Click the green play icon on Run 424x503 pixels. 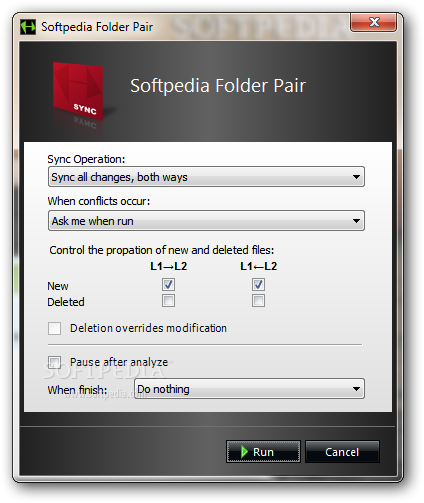pyautogui.click(x=244, y=452)
